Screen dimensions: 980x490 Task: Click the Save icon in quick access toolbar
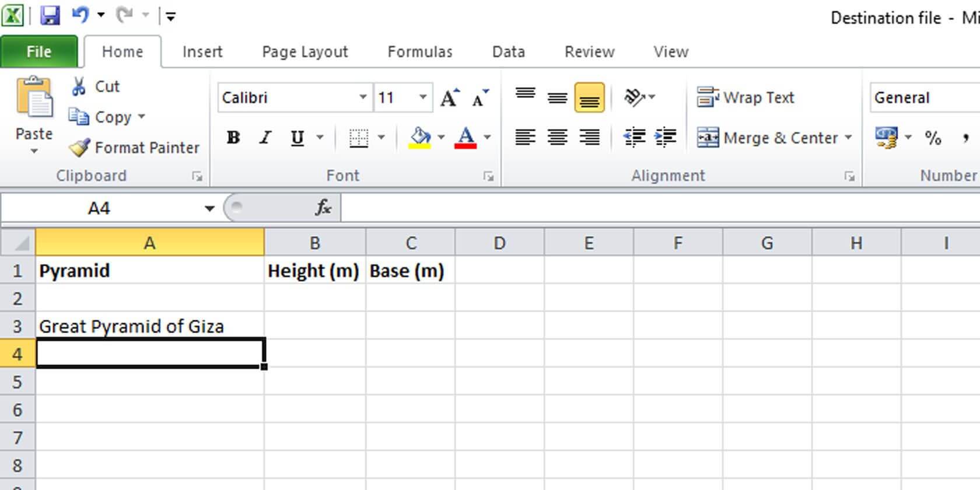50,16
